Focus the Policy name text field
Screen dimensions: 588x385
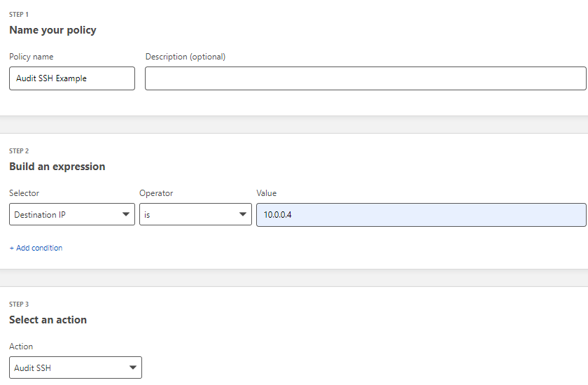click(x=72, y=78)
